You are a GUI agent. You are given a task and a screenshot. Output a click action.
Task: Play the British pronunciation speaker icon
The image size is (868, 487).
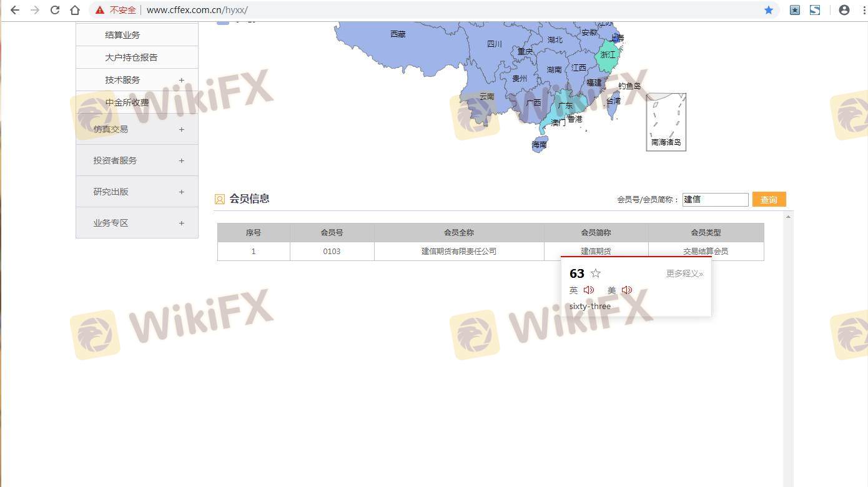click(x=588, y=290)
